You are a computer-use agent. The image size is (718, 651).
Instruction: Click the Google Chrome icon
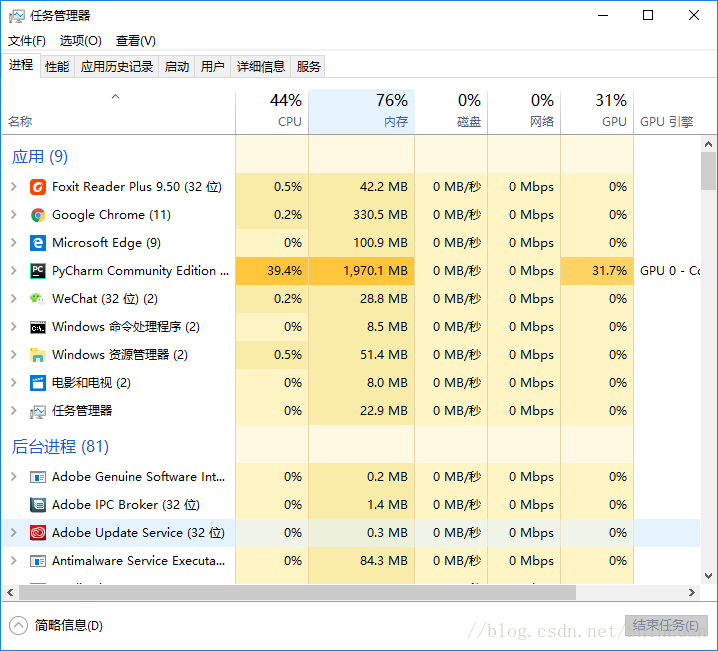coord(38,215)
